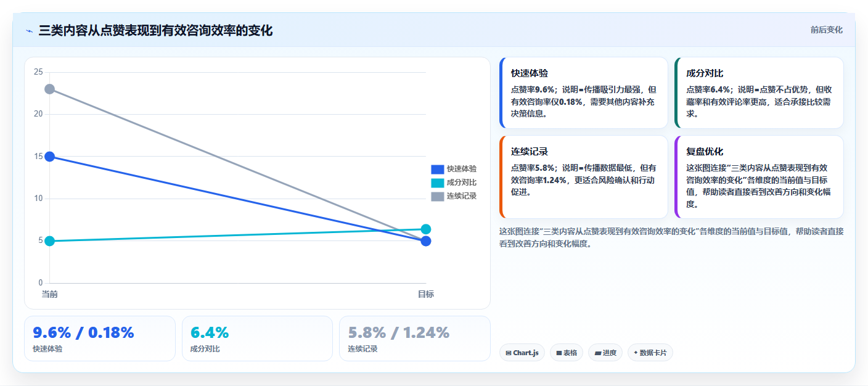Open the 快速体验 insight card heading
The height and width of the screenshot is (386, 868).
[530, 73]
